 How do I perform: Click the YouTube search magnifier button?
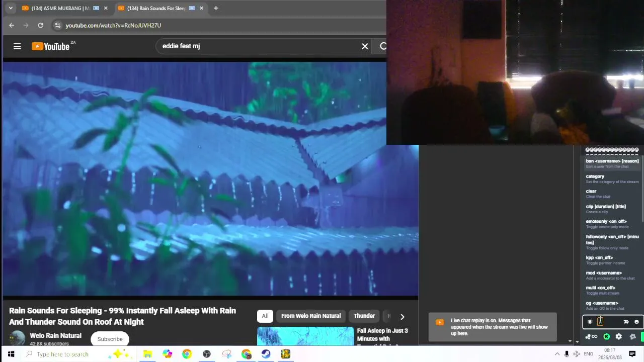point(383,46)
